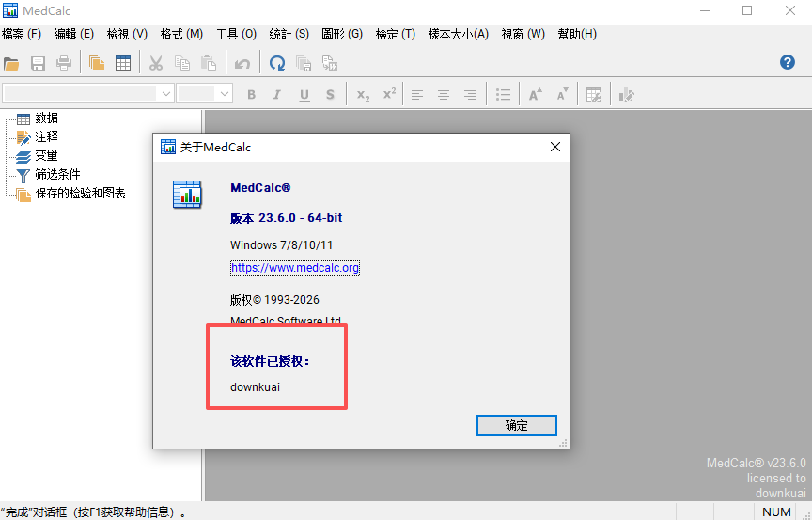Select 注释 in the tree panel
Image resolution: width=812 pixels, height=520 pixels.
coord(46,136)
